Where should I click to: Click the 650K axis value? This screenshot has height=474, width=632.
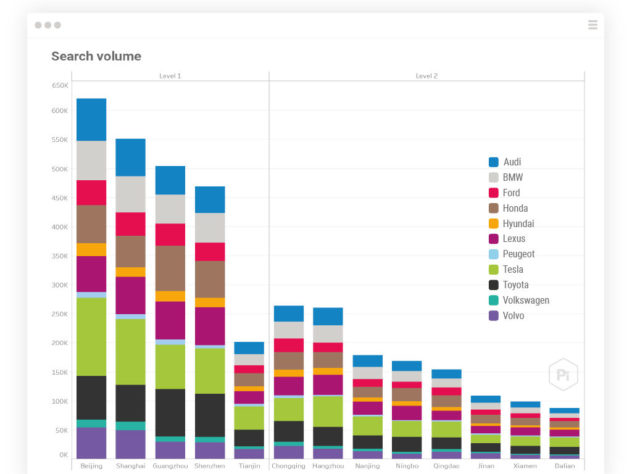(x=60, y=85)
